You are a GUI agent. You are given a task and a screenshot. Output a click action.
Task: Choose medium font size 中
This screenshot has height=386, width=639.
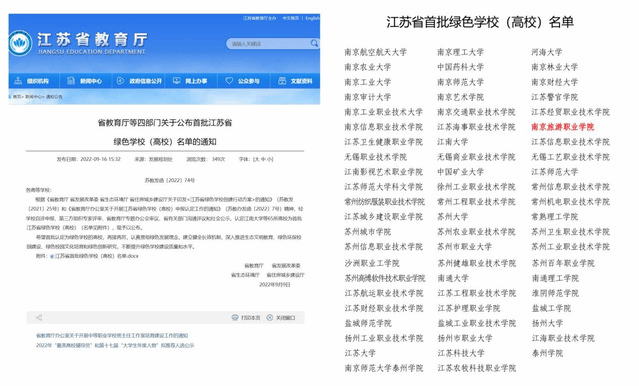click(x=263, y=159)
